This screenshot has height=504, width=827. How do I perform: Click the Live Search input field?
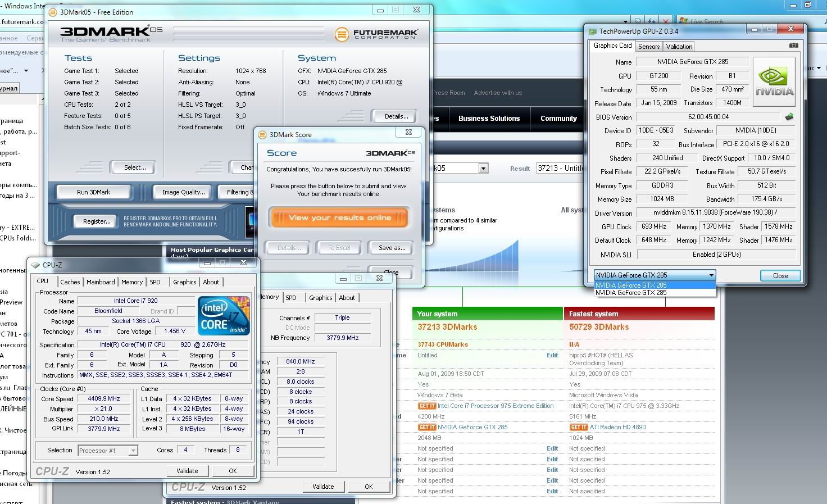(x=730, y=21)
